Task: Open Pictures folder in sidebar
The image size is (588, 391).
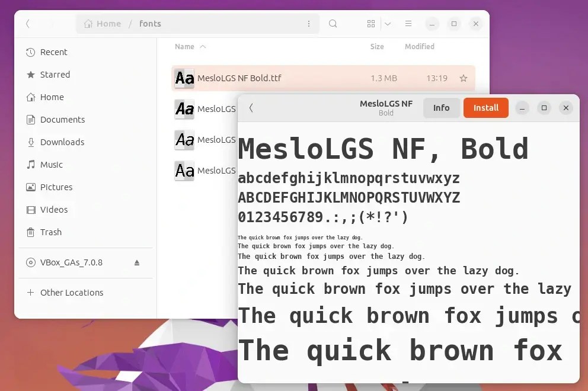Action: click(85, 187)
